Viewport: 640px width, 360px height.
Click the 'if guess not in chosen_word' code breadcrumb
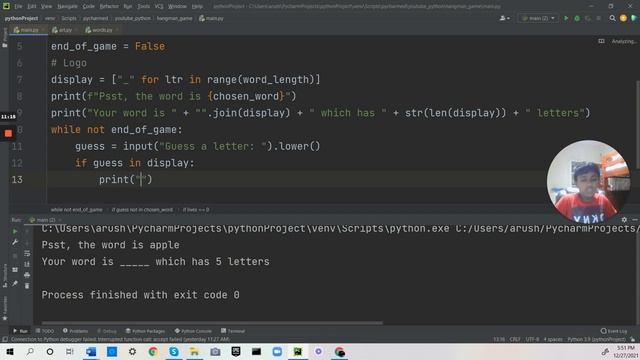[142, 210]
